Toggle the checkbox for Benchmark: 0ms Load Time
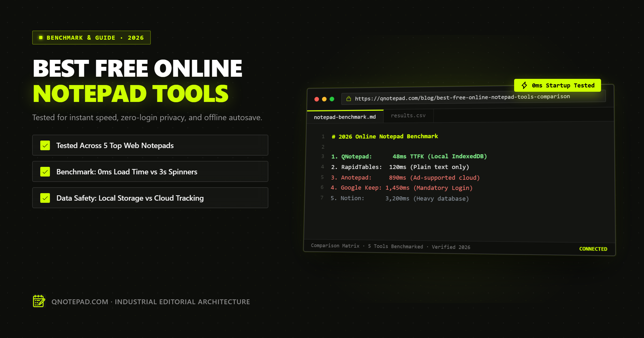The height and width of the screenshot is (338, 644). pyautogui.click(x=45, y=172)
